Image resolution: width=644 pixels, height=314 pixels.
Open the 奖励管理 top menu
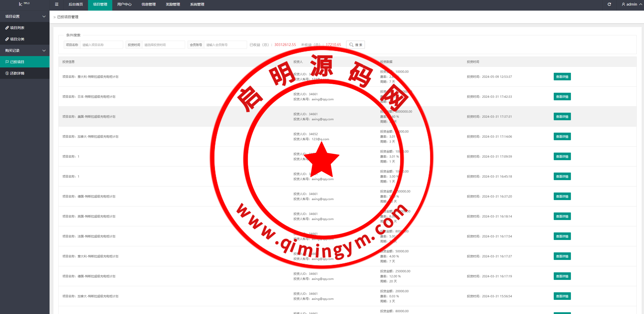pos(173,4)
